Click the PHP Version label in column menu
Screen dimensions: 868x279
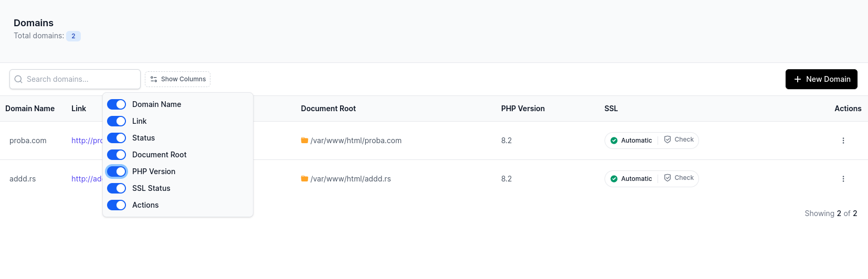(154, 171)
